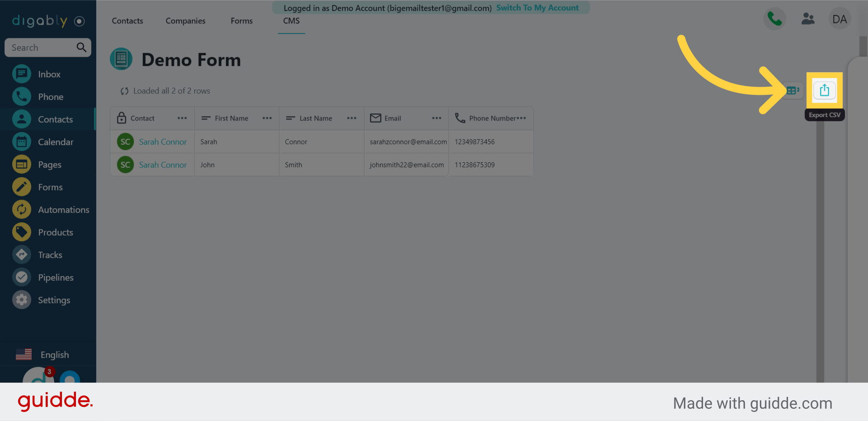Select the first name cell John
868x421 pixels.
(237, 165)
